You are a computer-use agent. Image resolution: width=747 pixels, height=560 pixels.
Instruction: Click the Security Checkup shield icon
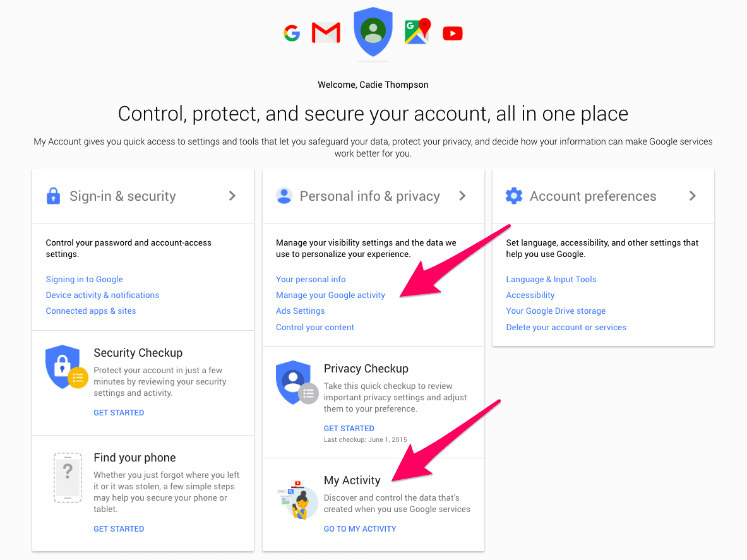click(x=65, y=367)
